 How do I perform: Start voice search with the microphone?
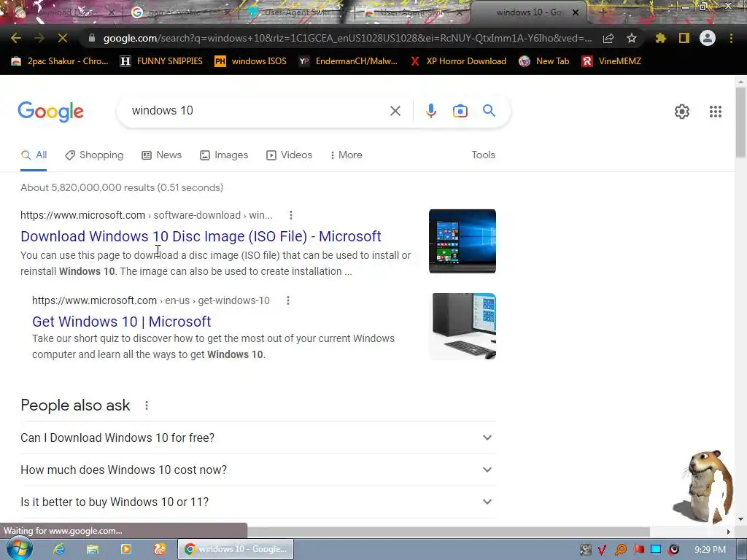click(430, 111)
